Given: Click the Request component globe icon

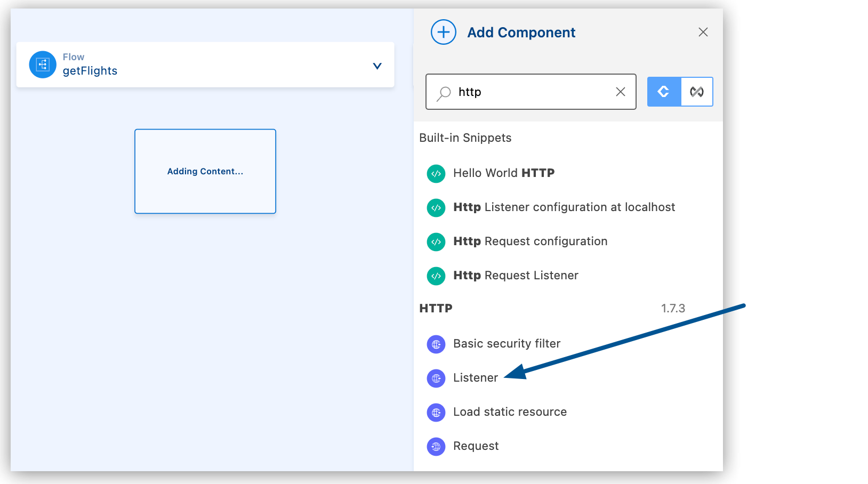Looking at the screenshot, I should (x=436, y=446).
